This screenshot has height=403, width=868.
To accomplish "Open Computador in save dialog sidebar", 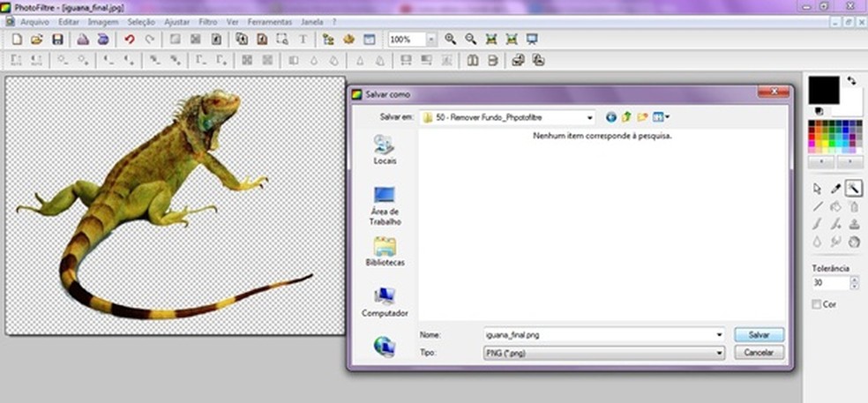I will pyautogui.click(x=385, y=302).
